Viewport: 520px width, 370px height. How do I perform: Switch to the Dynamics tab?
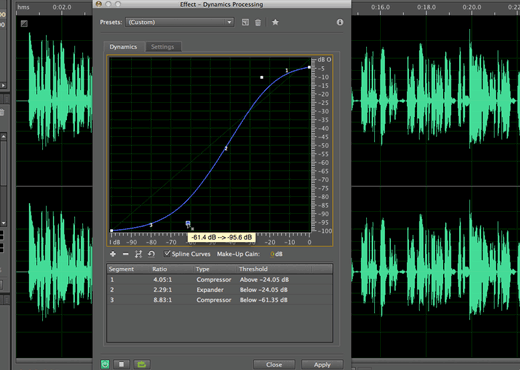click(123, 47)
